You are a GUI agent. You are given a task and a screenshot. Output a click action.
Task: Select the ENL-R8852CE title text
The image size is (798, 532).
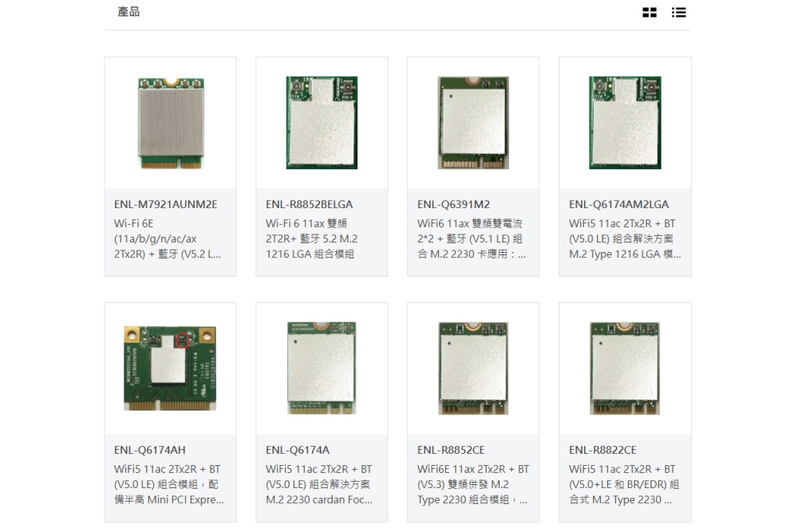[451, 450]
